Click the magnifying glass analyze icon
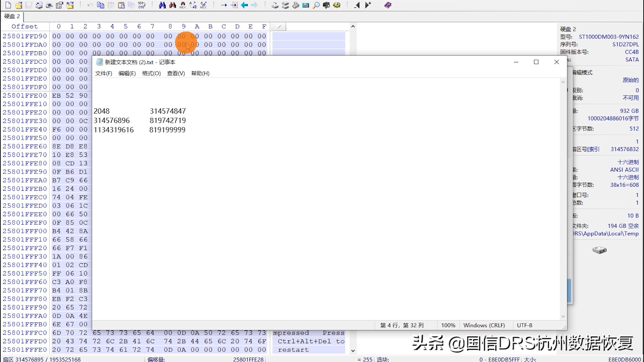 pyautogui.click(x=316, y=5)
